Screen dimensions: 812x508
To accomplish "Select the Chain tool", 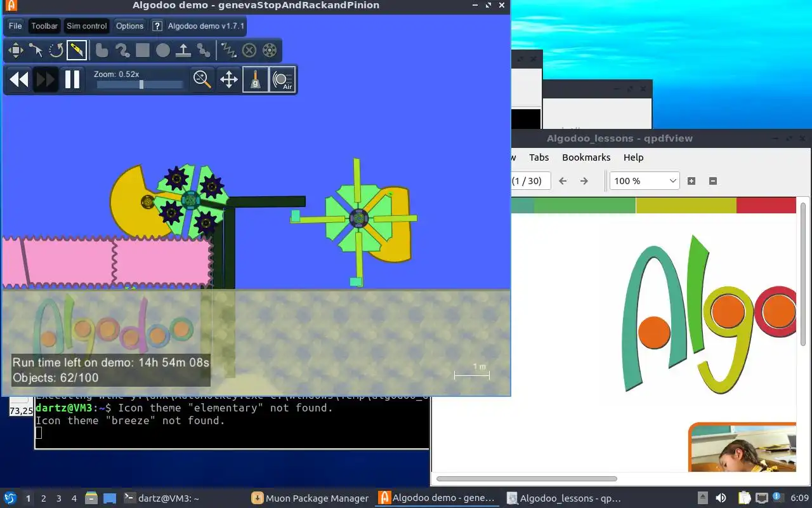I will click(204, 50).
